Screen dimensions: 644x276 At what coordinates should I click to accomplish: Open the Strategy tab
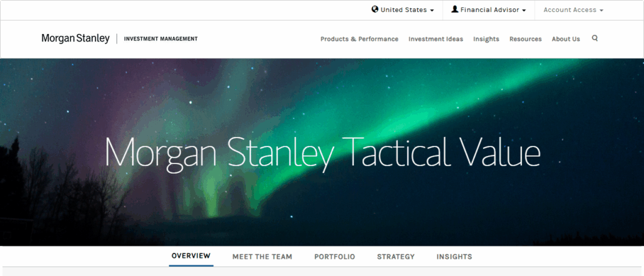tap(396, 257)
